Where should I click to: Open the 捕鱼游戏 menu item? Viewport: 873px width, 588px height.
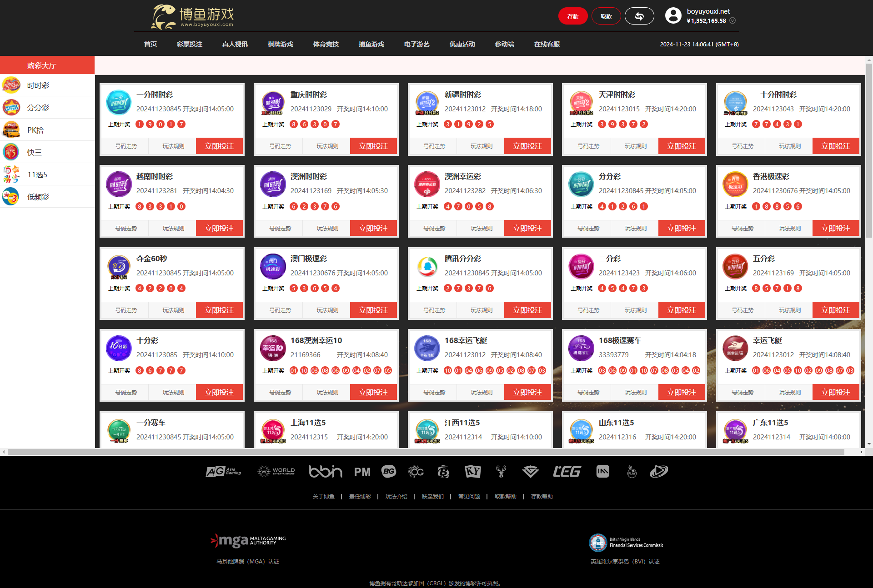(371, 44)
